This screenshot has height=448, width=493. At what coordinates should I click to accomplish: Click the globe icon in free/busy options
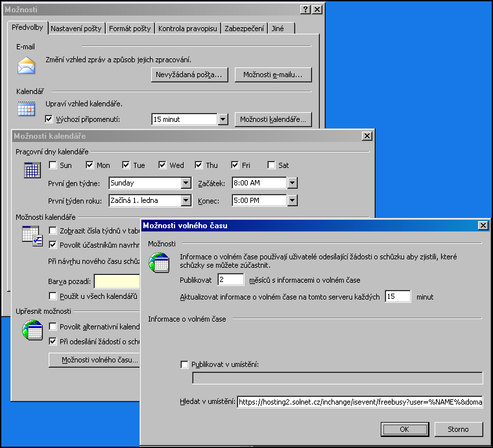pyautogui.click(x=159, y=264)
